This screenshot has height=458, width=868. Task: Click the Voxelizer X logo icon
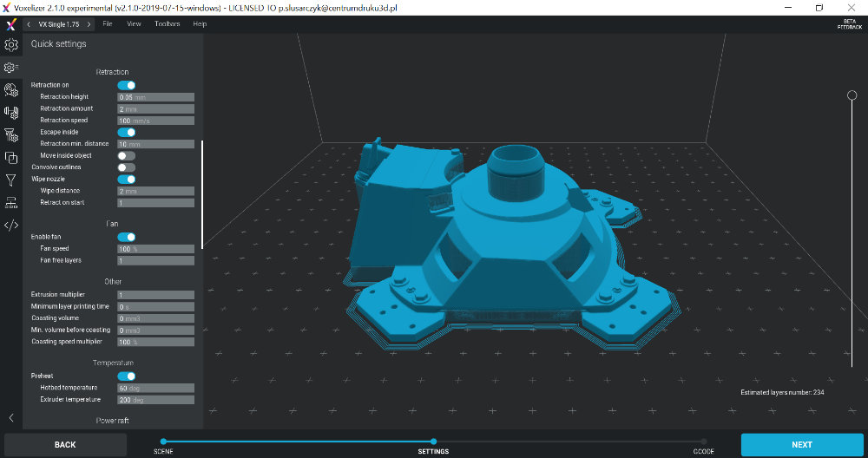[10, 24]
